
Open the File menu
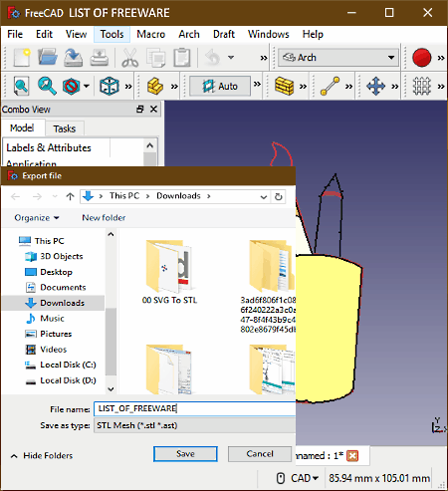point(15,34)
